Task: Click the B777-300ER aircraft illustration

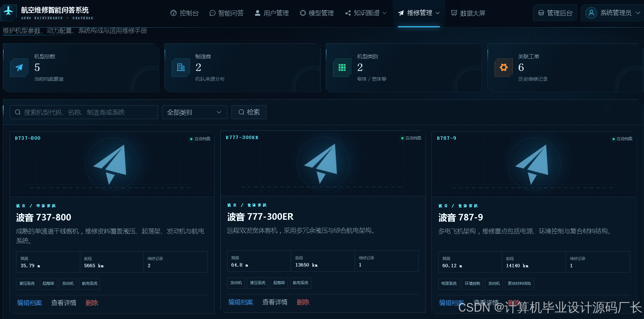Action: coord(323,163)
